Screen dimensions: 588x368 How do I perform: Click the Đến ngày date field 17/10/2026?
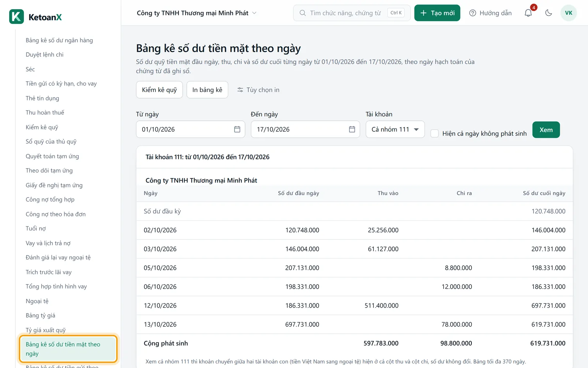[305, 129]
